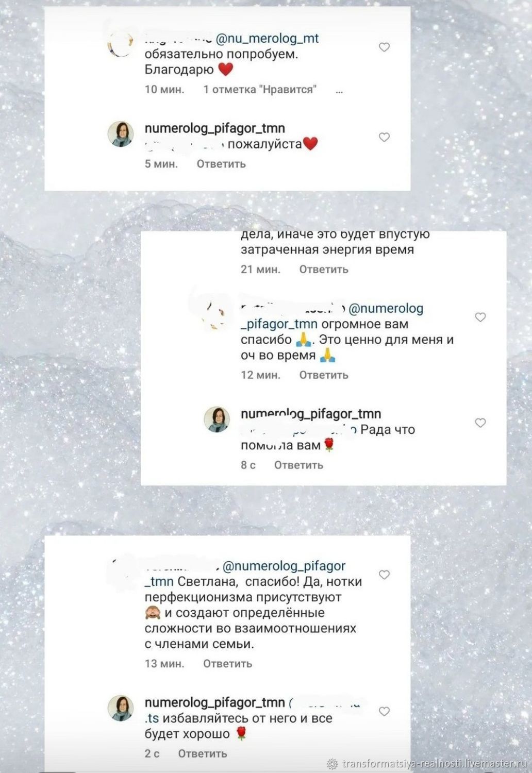The image size is (532, 773).
Task: Like the 'обязательно попробуем' comment with heart
Action: (x=384, y=47)
